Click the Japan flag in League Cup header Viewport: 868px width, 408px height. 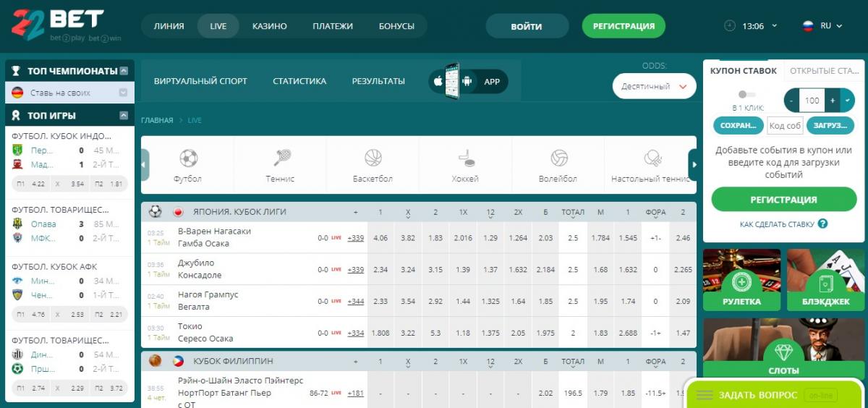pyautogui.click(x=178, y=212)
